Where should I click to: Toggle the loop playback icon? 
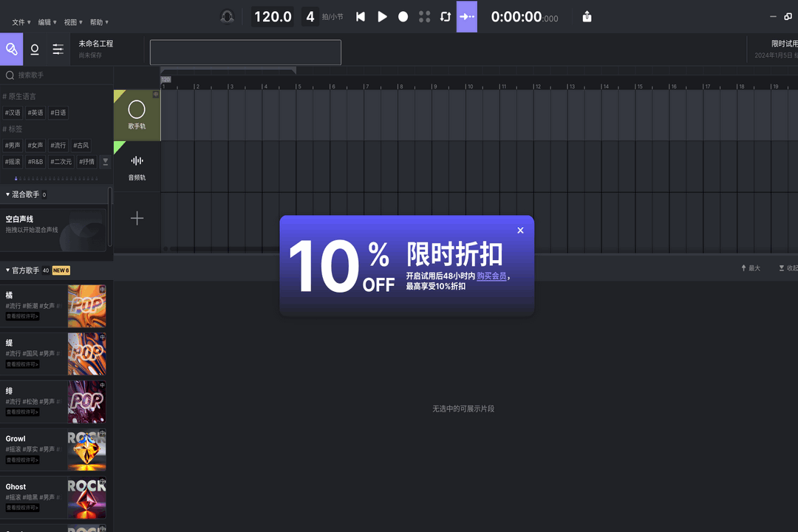pos(445,16)
